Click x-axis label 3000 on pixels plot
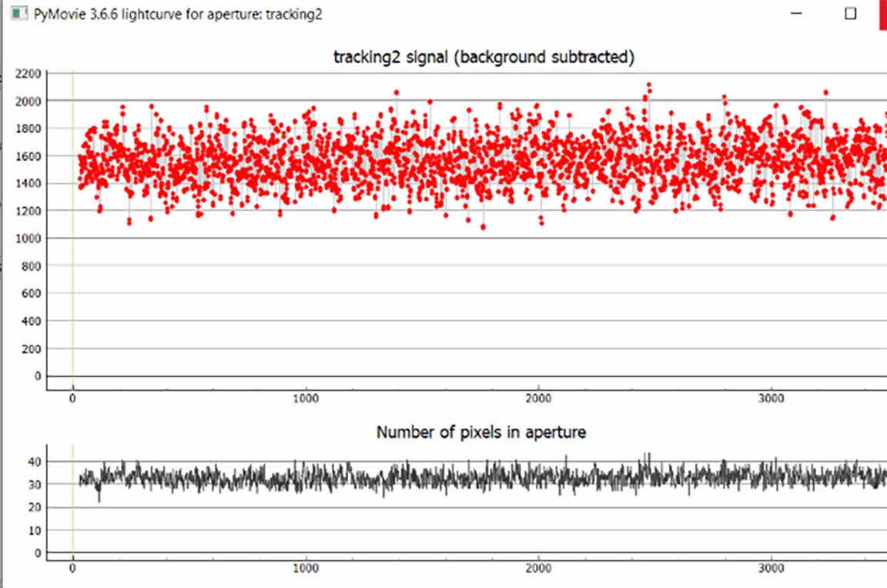Viewport: 887px width, 588px height. tap(771, 568)
